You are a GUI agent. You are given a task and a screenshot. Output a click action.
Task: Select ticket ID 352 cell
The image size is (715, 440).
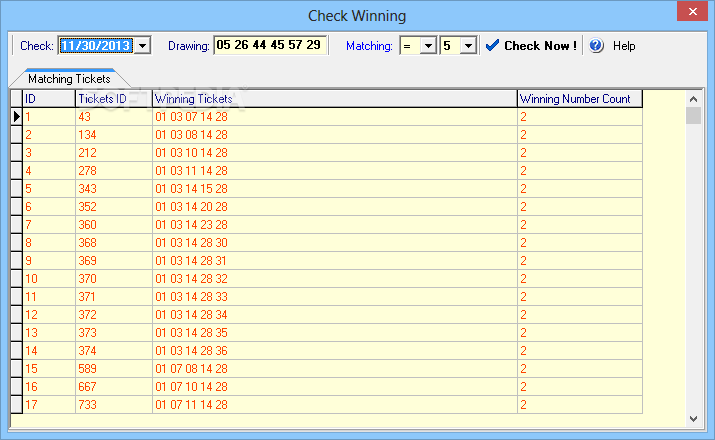click(x=114, y=207)
